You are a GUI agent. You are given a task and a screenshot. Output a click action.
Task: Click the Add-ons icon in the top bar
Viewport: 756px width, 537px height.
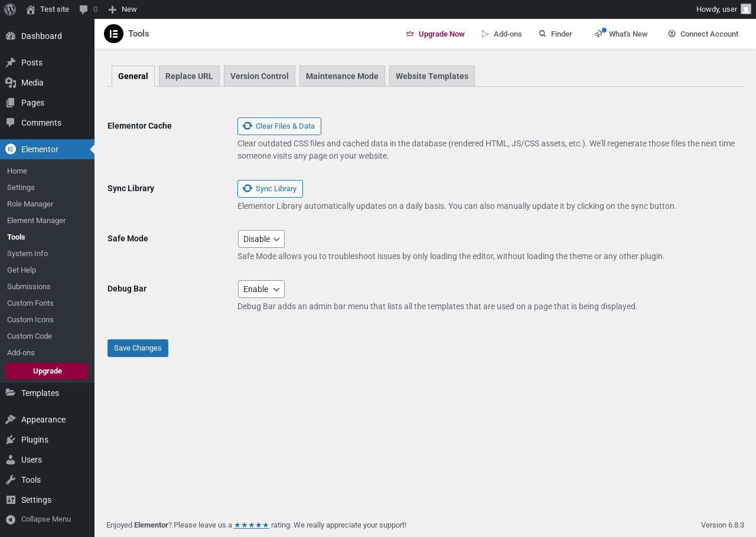485,34
